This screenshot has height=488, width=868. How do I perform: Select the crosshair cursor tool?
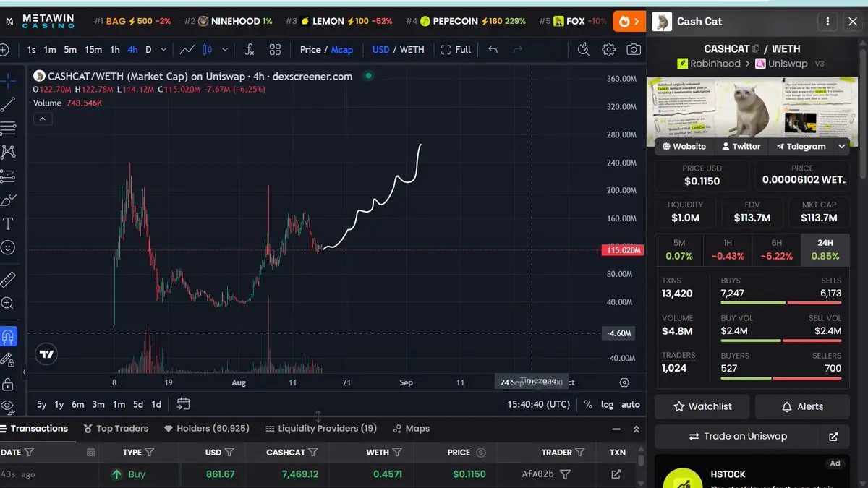coord(8,80)
